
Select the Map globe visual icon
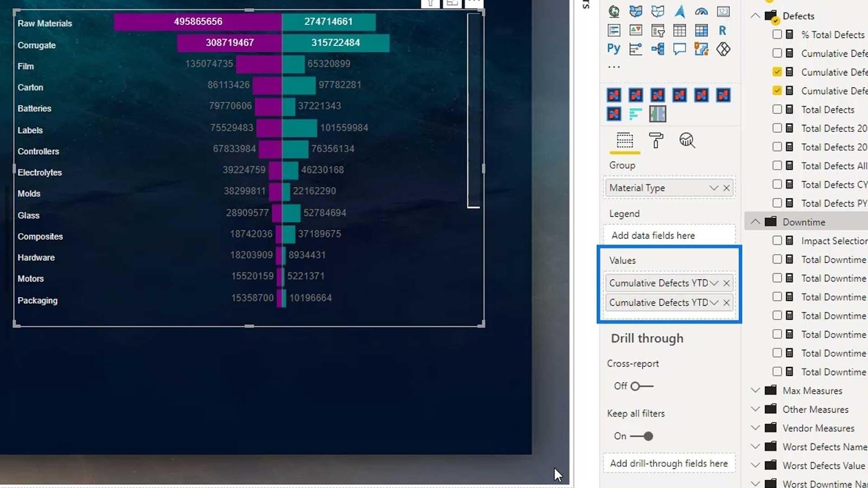click(614, 11)
